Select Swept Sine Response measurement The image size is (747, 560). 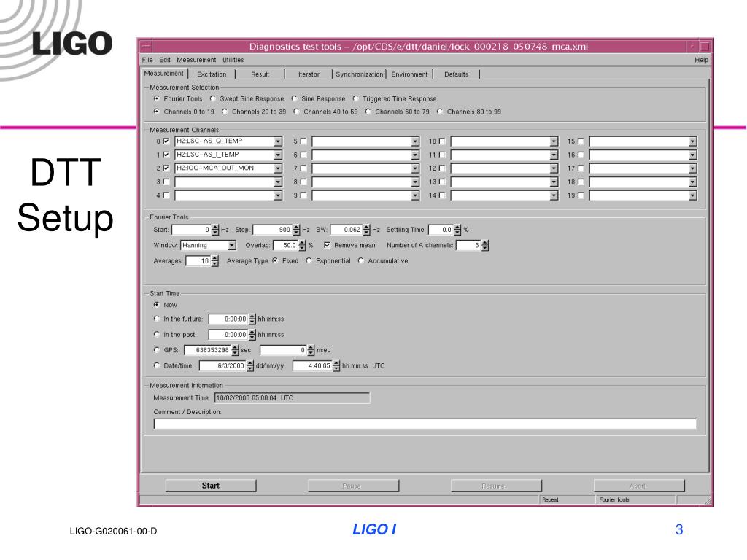[x=212, y=98]
